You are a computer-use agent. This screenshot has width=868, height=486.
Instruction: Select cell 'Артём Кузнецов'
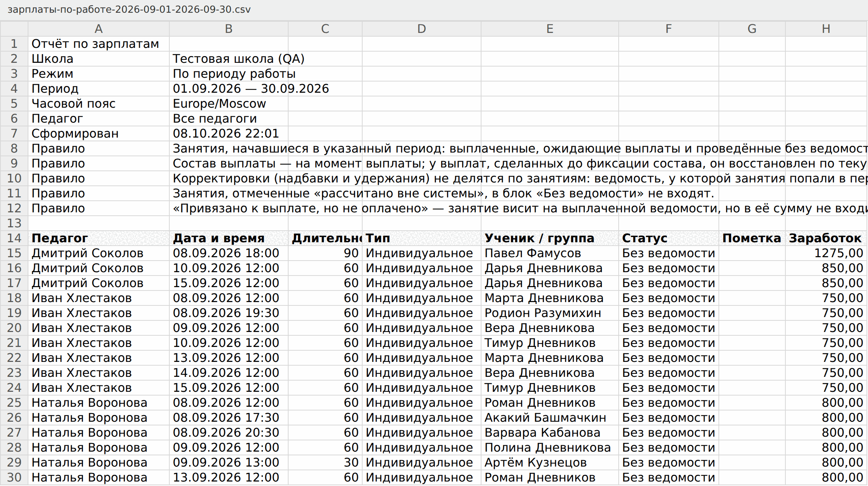pyautogui.click(x=550, y=462)
